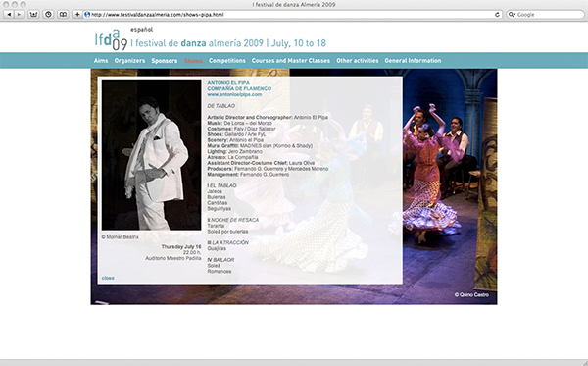
Task: Go to the Sponsors page
Action: 165,61
